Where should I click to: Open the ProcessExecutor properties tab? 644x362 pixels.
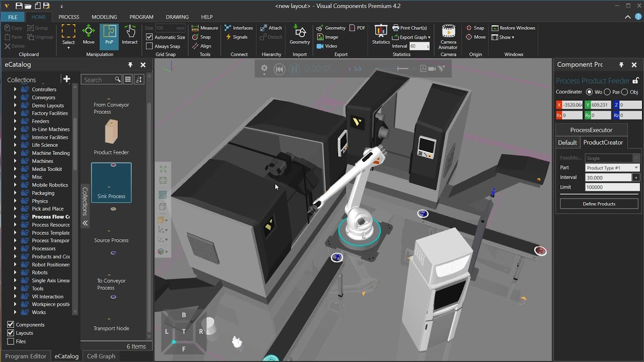[591, 130]
